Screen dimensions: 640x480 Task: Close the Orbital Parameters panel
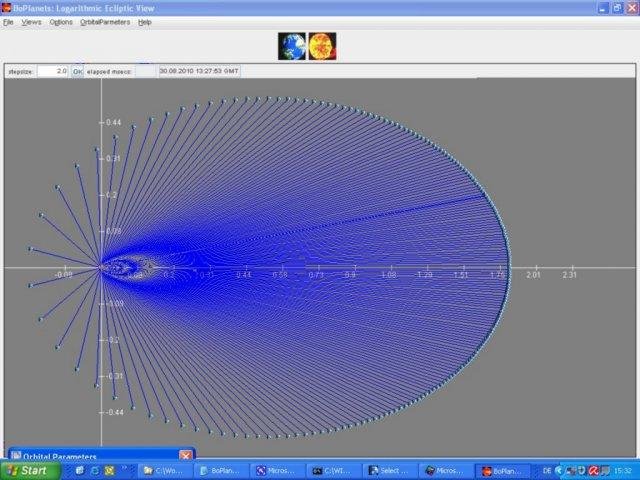185,456
